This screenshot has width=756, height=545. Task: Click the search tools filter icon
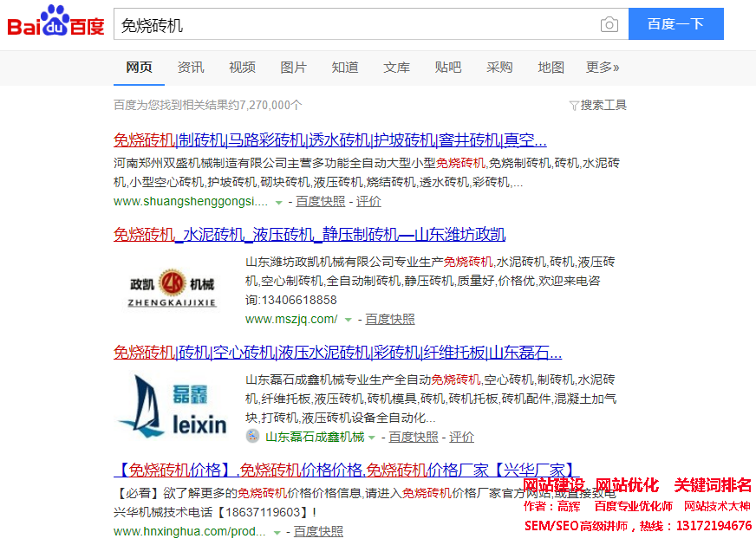pos(573,106)
